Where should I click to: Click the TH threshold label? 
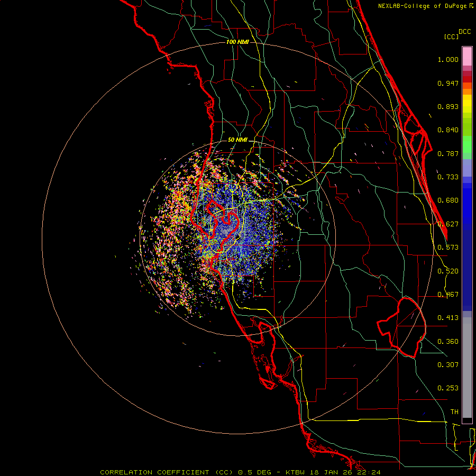454,412
